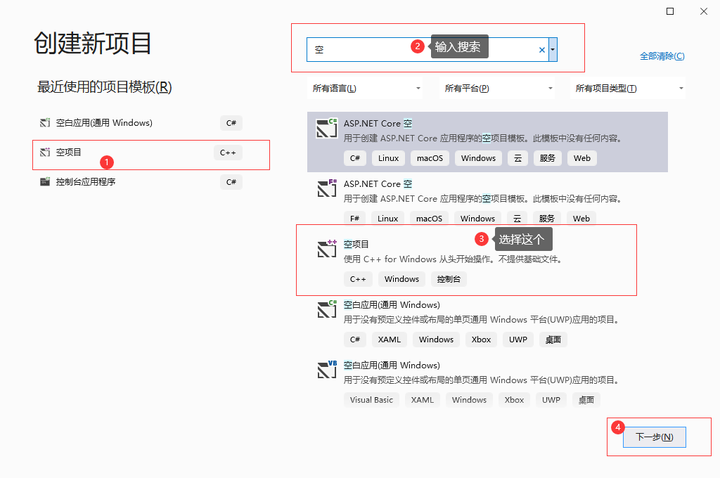This screenshot has height=478, width=720.
Task: Click the XAML tag under C# 空白应用
Action: click(x=389, y=339)
